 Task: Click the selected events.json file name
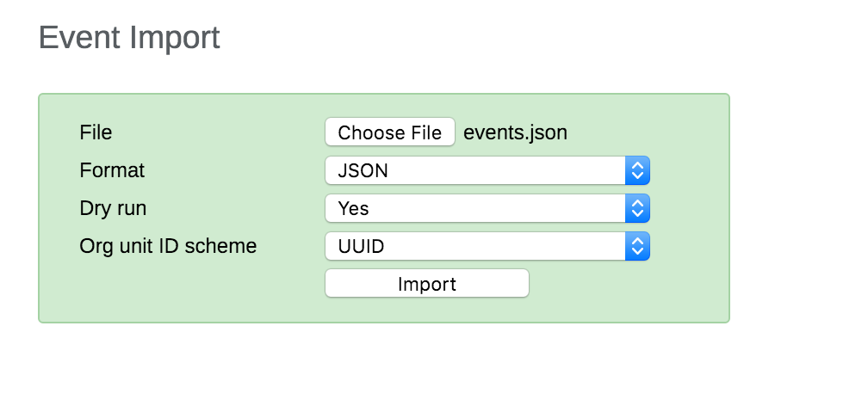click(x=515, y=132)
